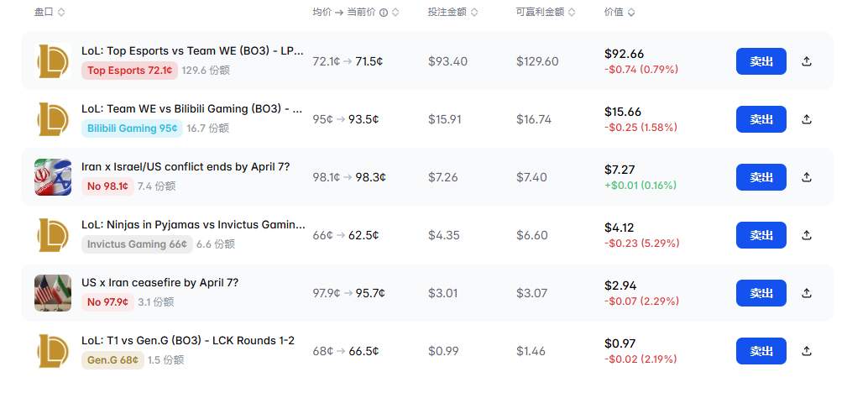Sell the US x Iran ceasefire position
Image resolution: width=868 pixels, height=393 pixels.
click(761, 293)
